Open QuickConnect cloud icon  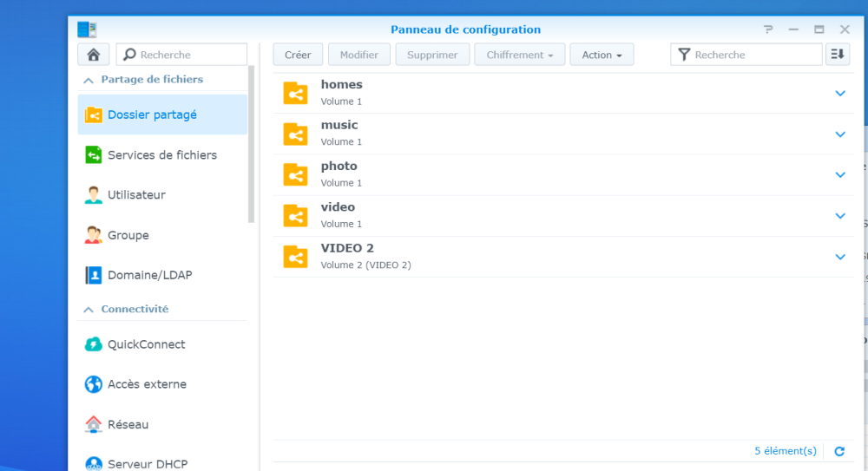coord(94,344)
